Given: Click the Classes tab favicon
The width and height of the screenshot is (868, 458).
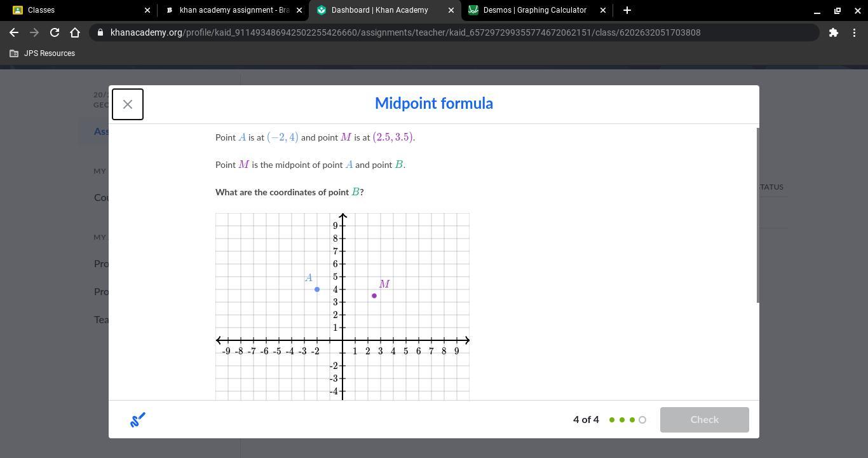Looking at the screenshot, I should pos(18,10).
